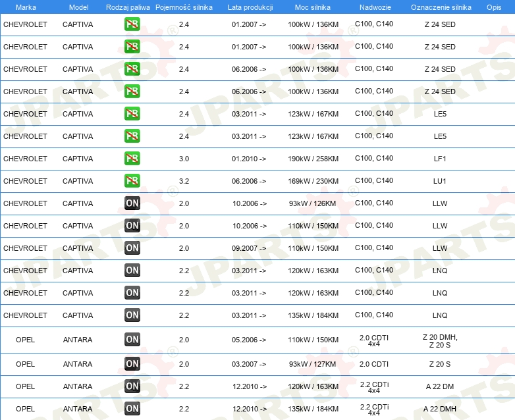Screen dimensions: 515x420
Task: Select CHEVROLET cell in the LF1 row
Action: coord(25,159)
